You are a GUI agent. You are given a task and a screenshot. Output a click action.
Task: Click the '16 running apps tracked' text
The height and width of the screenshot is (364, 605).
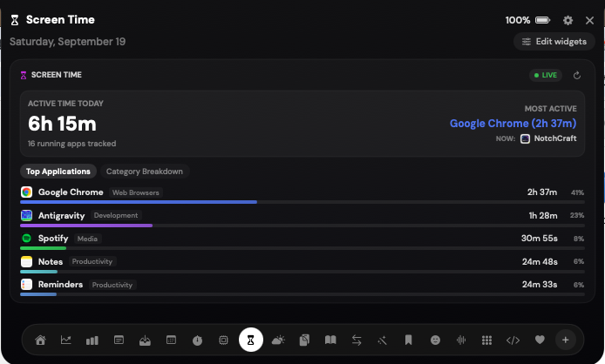pyautogui.click(x=71, y=144)
